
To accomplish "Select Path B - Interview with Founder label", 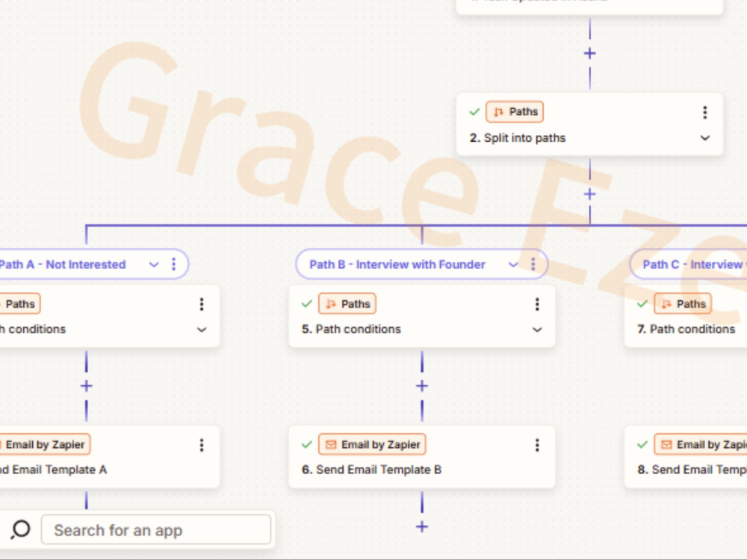I will click(397, 264).
